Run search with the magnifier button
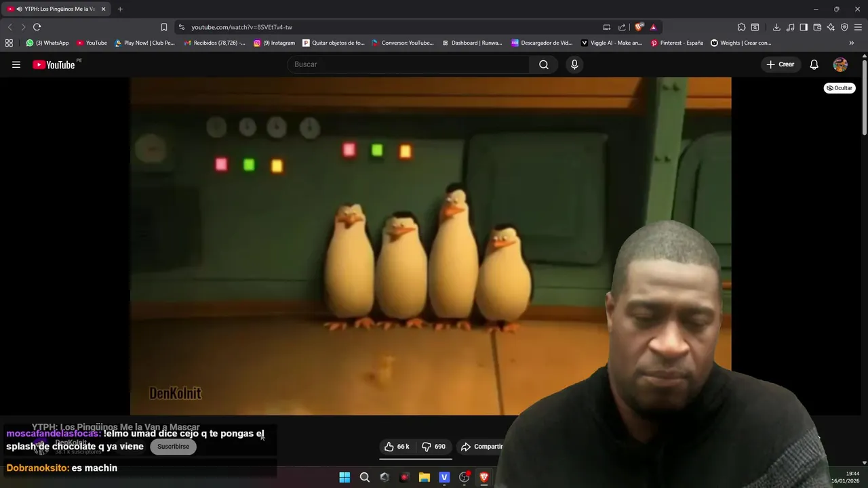The height and width of the screenshot is (488, 868). pos(544,64)
